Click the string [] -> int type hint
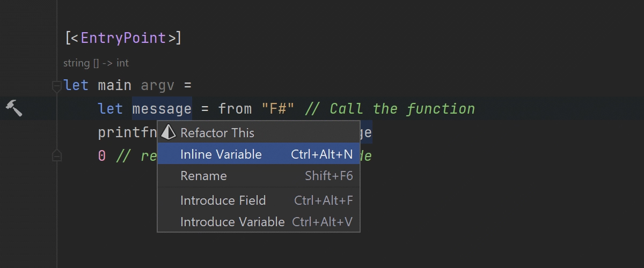 pos(96,63)
